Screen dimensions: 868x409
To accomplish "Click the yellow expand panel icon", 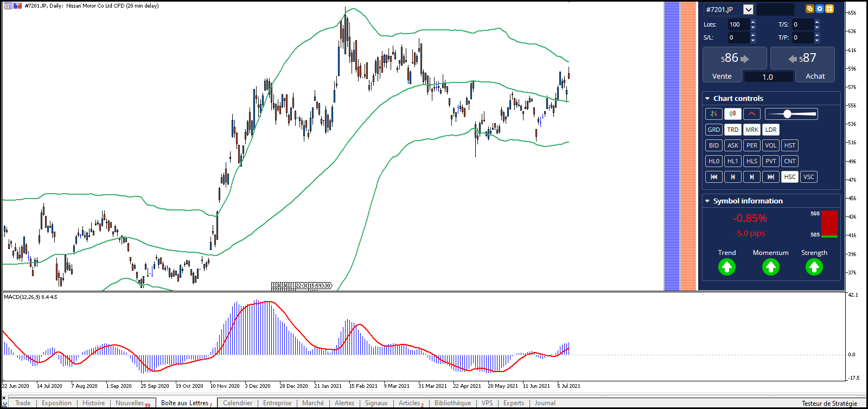I will pyautogui.click(x=829, y=9).
